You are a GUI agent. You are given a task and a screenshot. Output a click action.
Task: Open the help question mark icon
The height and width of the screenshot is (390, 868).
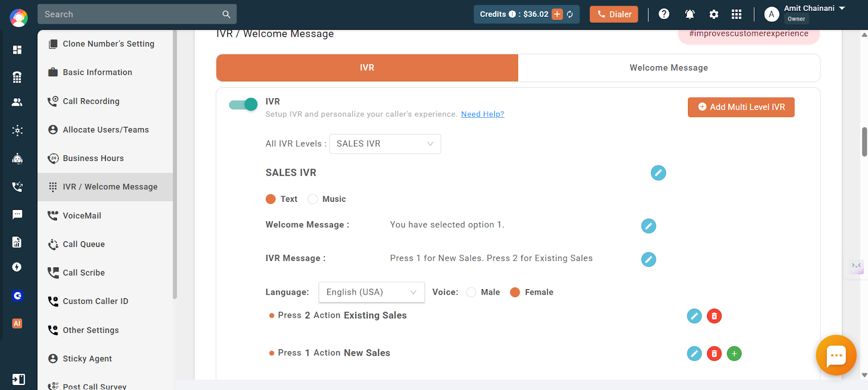tap(664, 14)
